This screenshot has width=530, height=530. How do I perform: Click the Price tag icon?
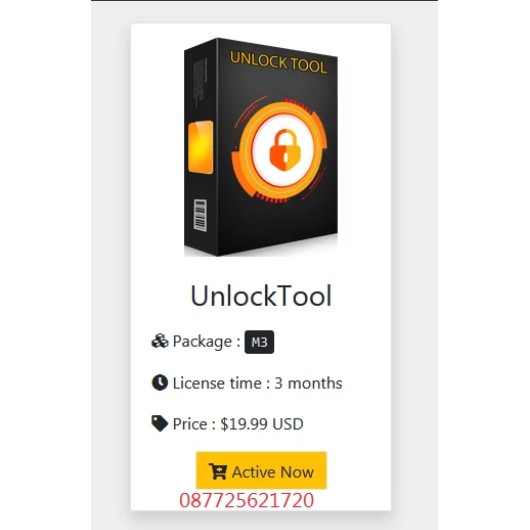160,423
